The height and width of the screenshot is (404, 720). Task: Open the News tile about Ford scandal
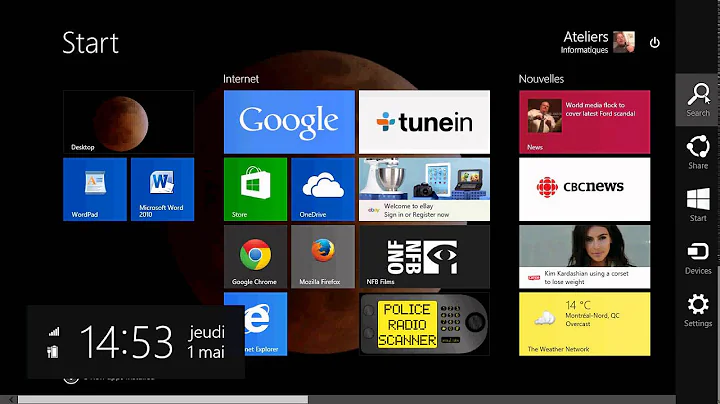tap(585, 122)
